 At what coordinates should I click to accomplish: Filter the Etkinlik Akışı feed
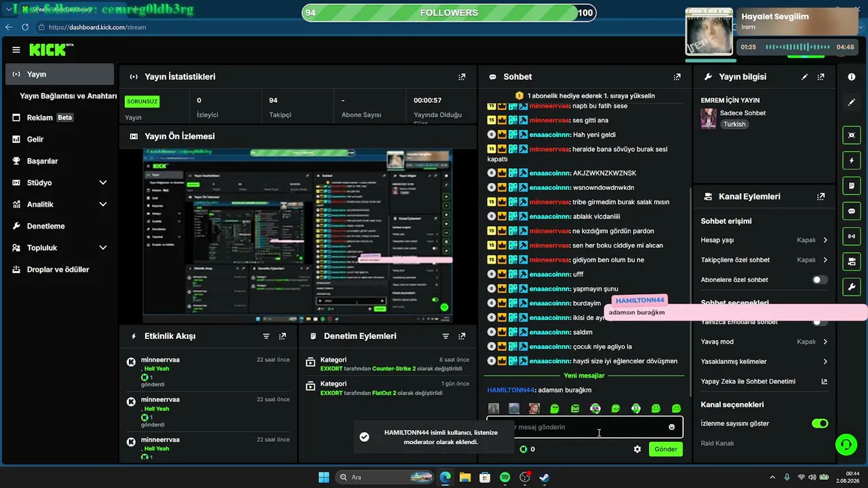tap(267, 336)
